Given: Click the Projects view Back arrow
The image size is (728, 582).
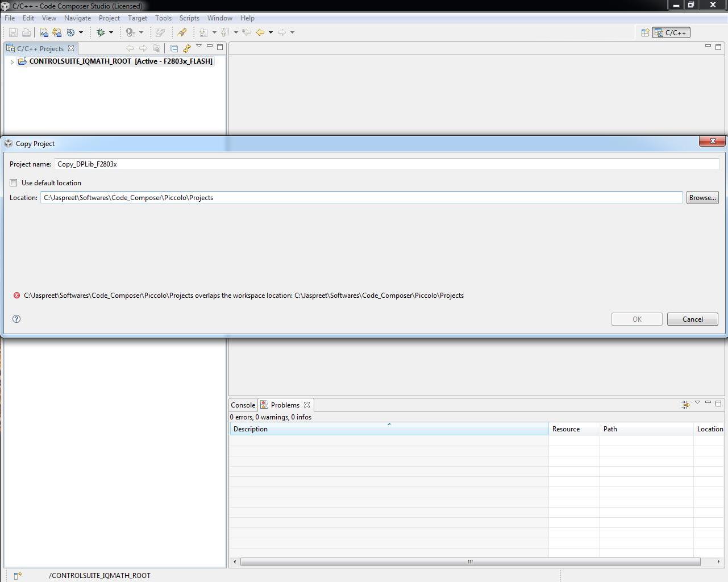Looking at the screenshot, I should coord(130,48).
